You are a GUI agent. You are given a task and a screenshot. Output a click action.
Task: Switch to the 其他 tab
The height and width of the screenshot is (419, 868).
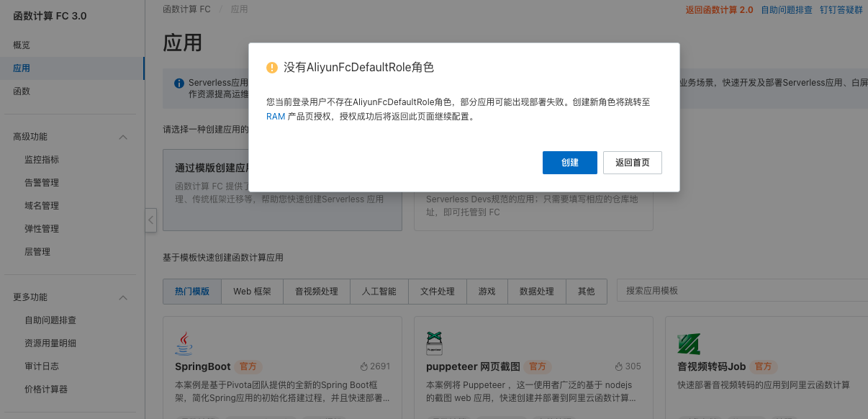pyautogui.click(x=587, y=292)
